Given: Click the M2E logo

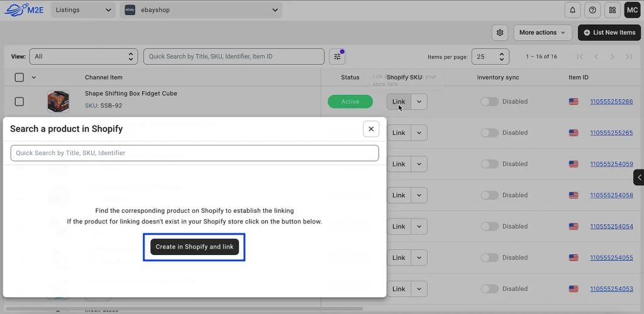Looking at the screenshot, I should (23, 10).
